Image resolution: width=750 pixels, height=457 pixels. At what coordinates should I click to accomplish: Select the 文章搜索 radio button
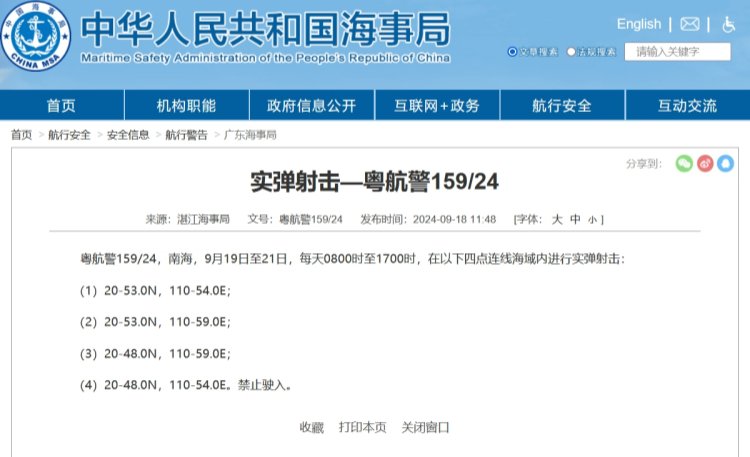coord(513,51)
